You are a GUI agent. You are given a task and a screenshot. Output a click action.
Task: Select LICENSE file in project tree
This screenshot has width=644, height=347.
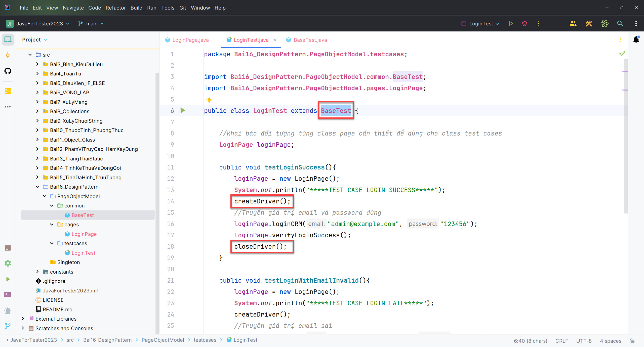pyautogui.click(x=53, y=300)
